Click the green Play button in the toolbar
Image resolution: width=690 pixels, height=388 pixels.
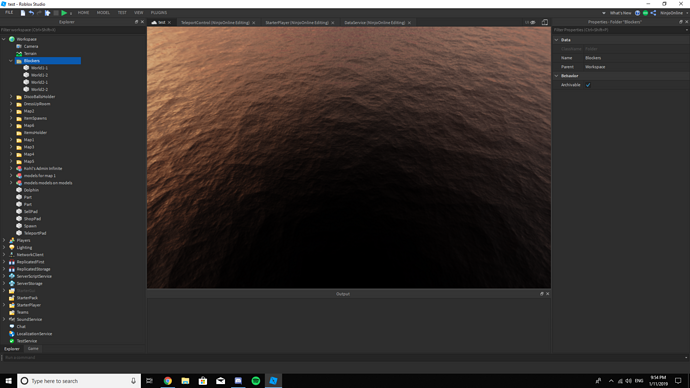click(64, 13)
